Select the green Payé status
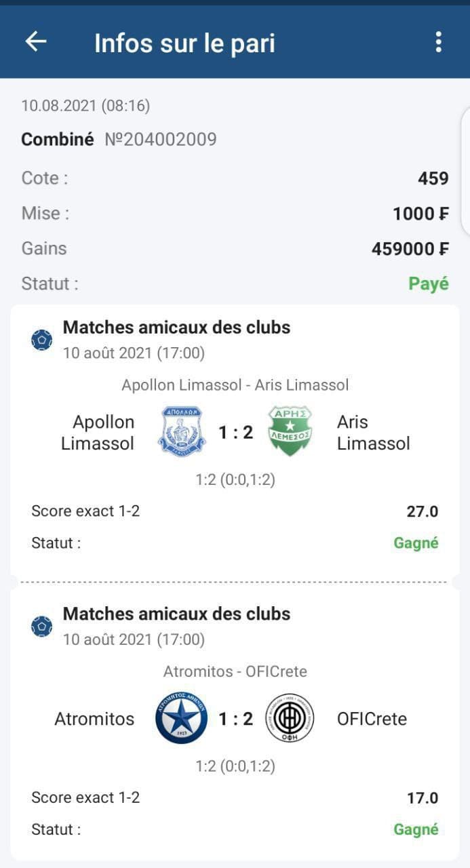Viewport: 470px width, 868px height. click(x=428, y=283)
